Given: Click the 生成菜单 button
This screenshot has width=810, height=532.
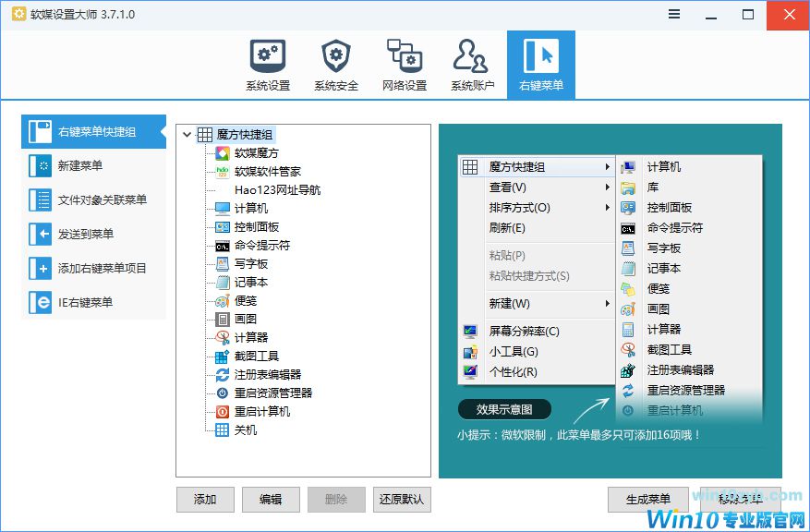Looking at the screenshot, I should tap(647, 499).
